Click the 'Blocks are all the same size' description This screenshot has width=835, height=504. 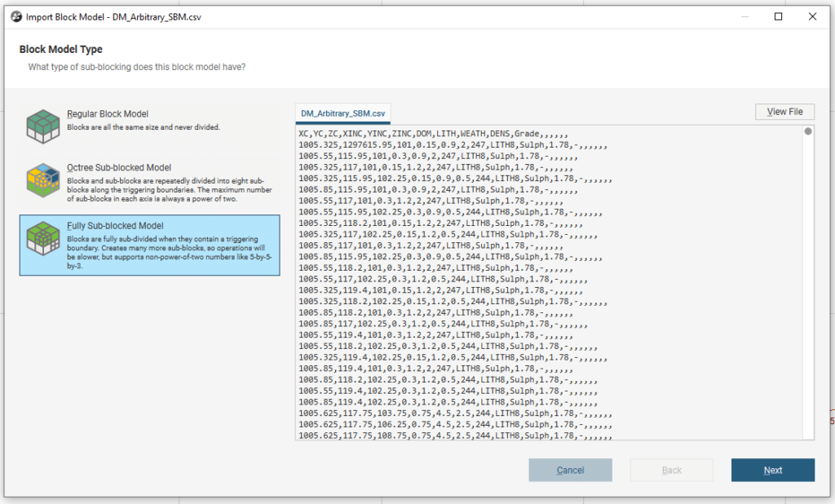point(143,127)
